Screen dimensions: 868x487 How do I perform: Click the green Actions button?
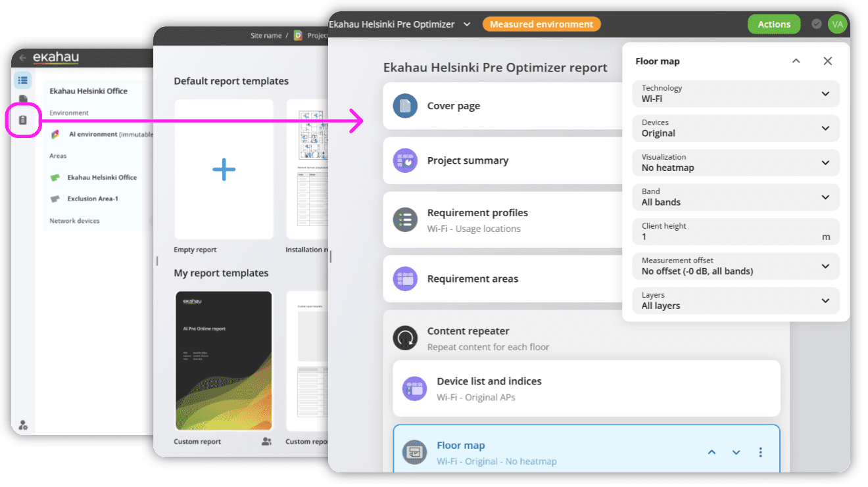tap(773, 24)
